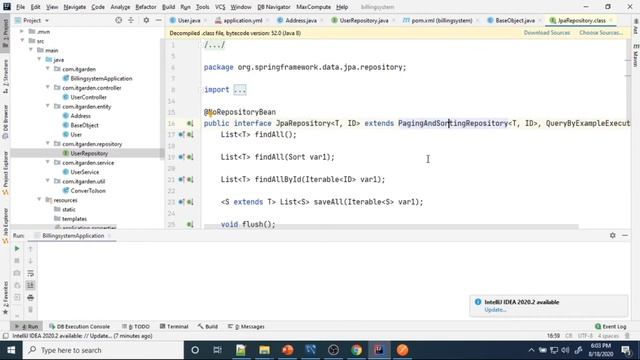
Task: Click Download Sources link
Action: coord(547,33)
